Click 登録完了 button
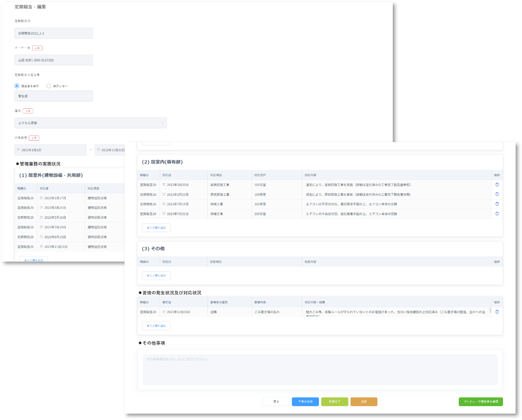 (x=334, y=402)
